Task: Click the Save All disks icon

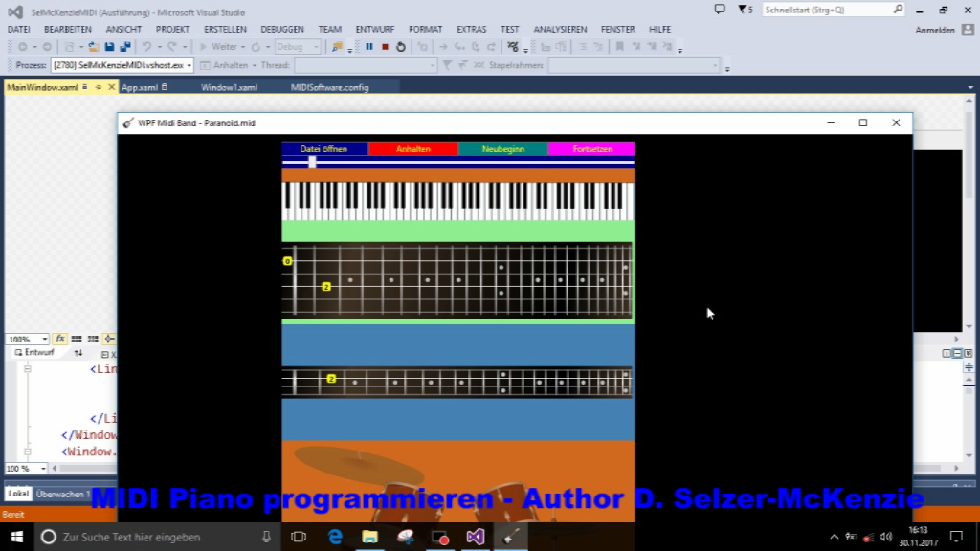Action: [125, 47]
